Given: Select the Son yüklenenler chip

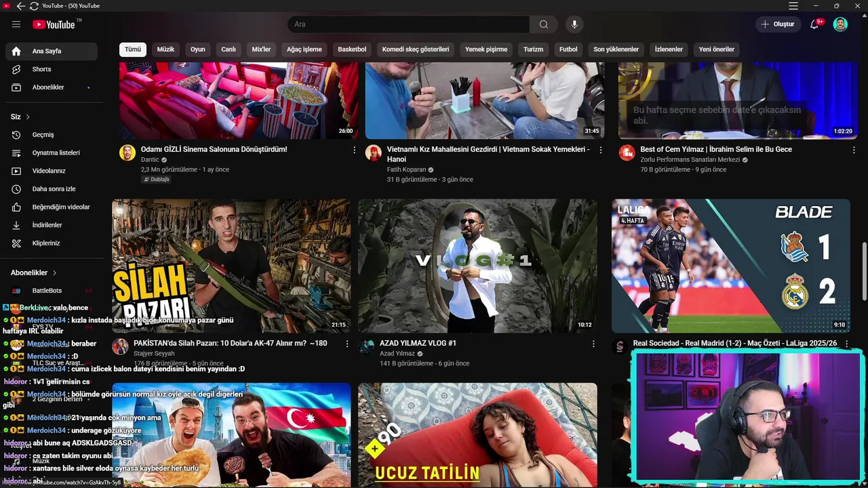Looking at the screenshot, I should point(616,49).
